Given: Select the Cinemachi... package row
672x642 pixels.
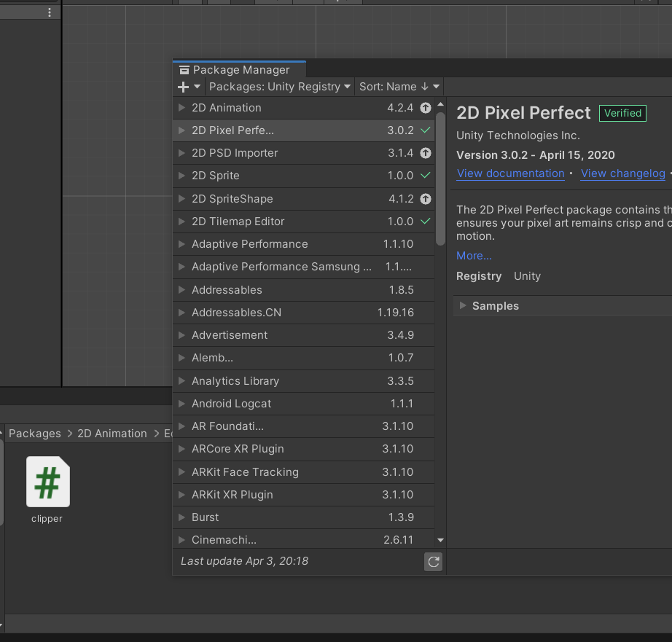Looking at the screenshot, I should tap(303, 540).
